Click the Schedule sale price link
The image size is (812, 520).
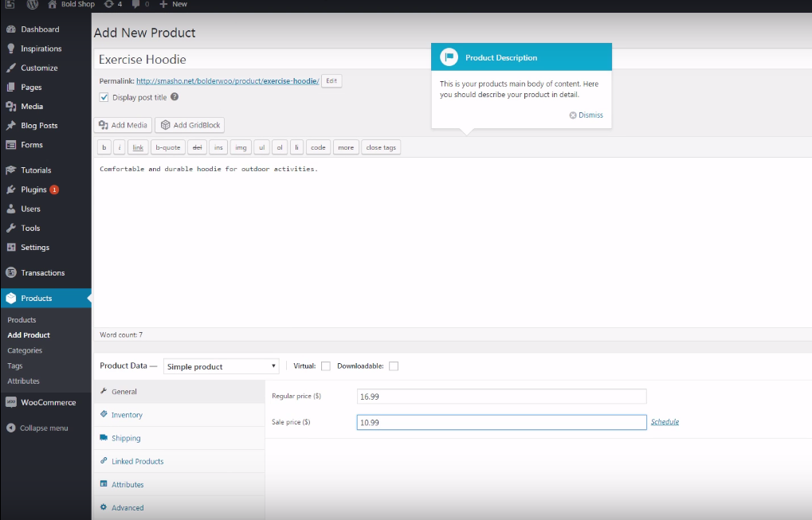tap(665, 422)
